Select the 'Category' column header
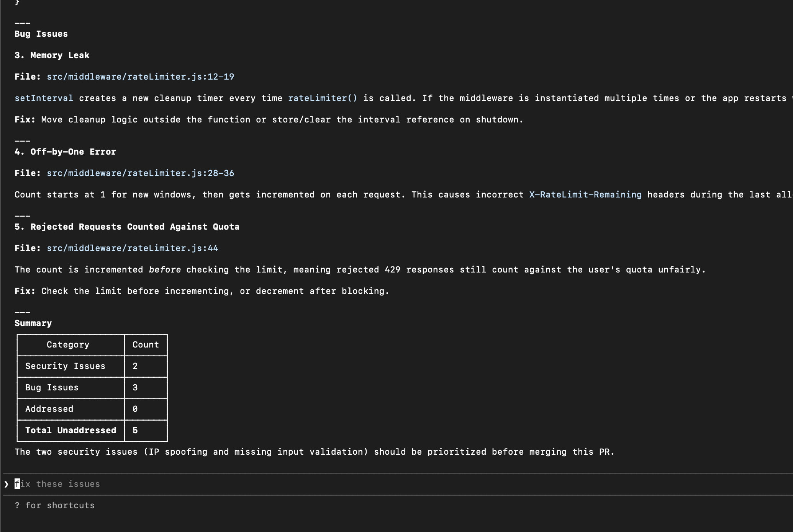793x532 pixels. click(68, 344)
